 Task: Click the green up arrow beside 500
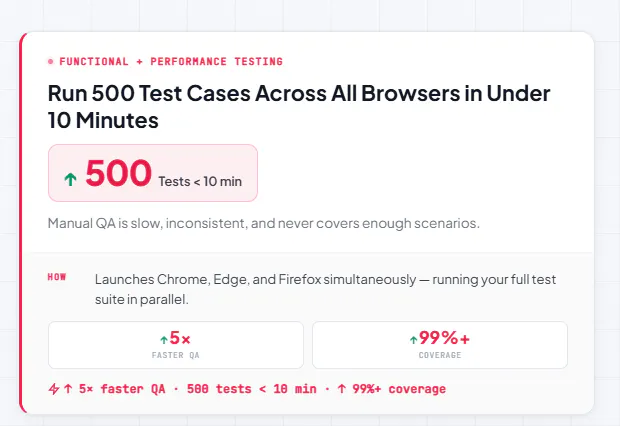(70, 179)
